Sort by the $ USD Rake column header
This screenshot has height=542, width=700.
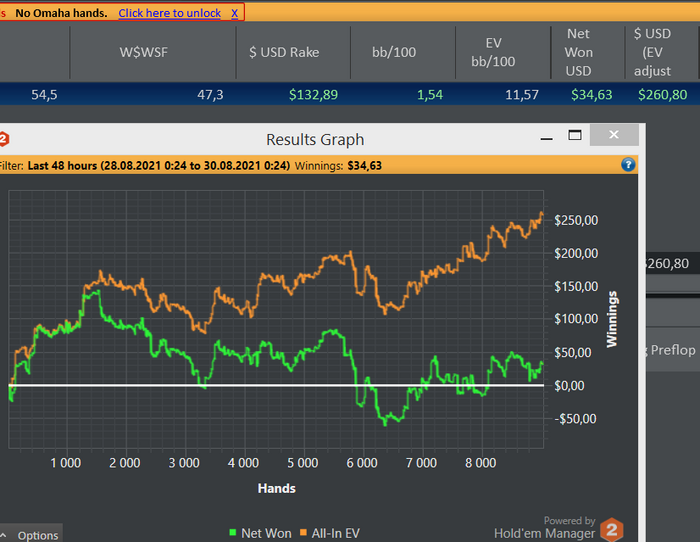pyautogui.click(x=284, y=52)
